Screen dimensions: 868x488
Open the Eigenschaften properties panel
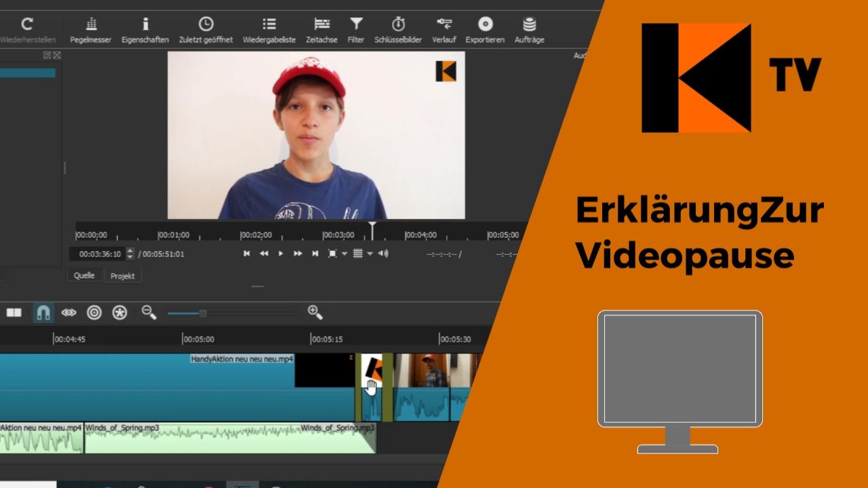(145, 30)
